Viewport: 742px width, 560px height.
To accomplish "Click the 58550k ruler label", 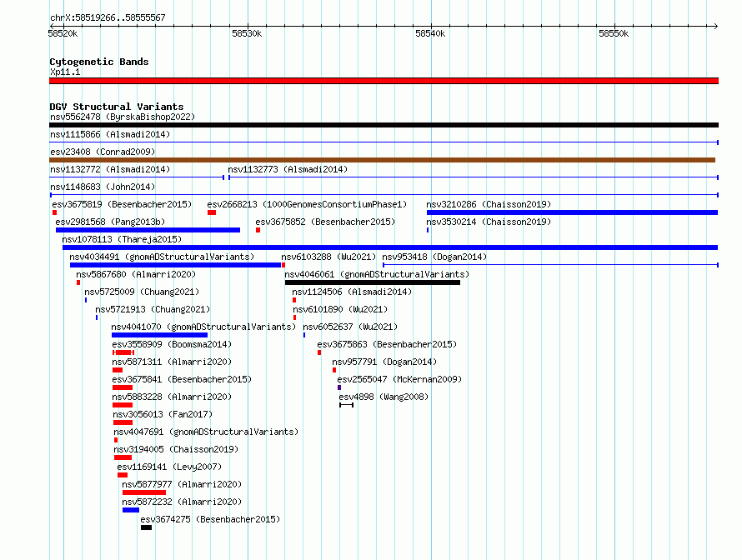I will pos(614,33).
